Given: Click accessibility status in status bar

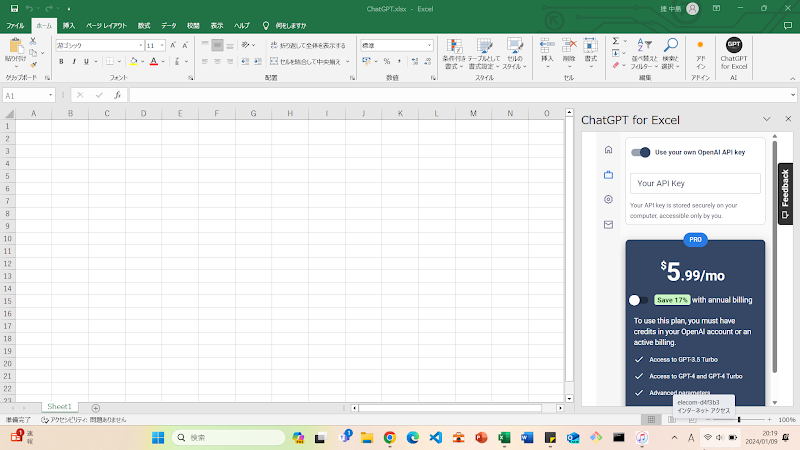Looking at the screenshot, I should coord(83,419).
